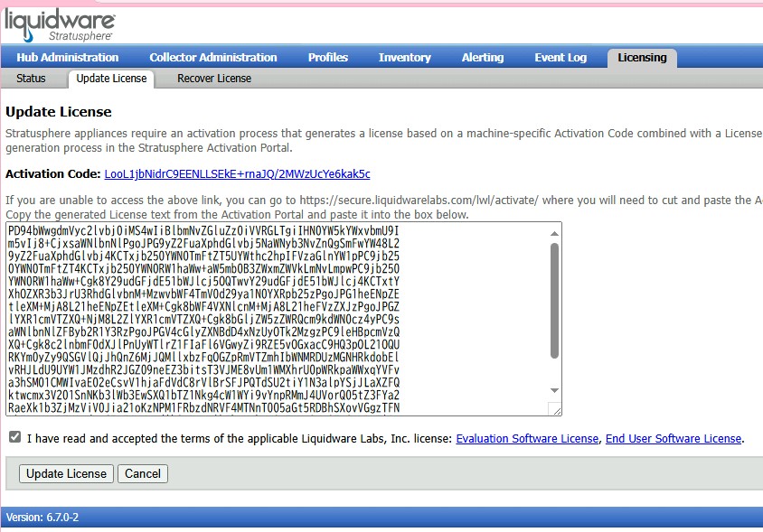
Task: Open the Evaluation Software License link
Action: tap(527, 439)
